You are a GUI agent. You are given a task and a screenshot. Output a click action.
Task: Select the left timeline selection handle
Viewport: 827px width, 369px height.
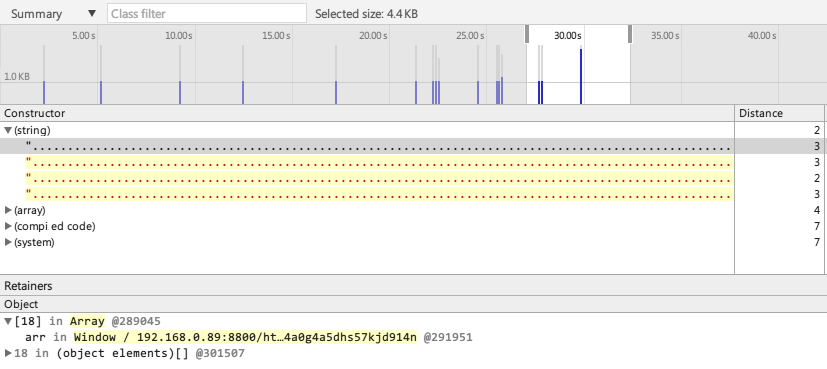coord(526,34)
